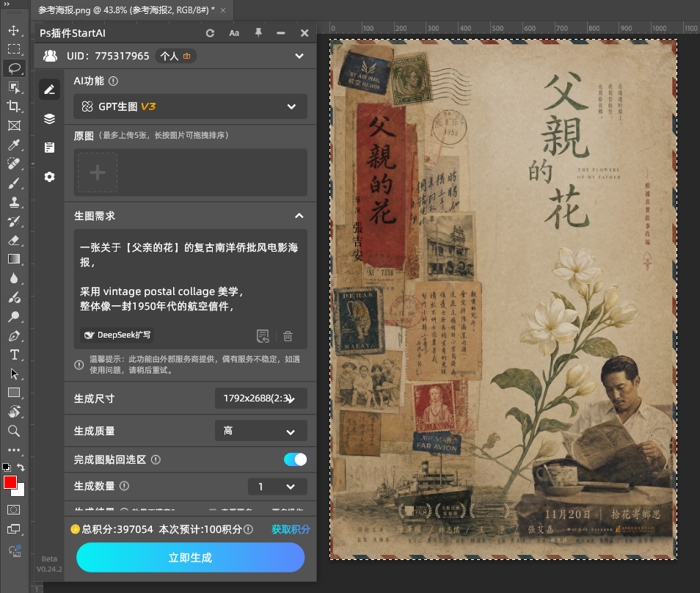Select the Move tool
700x593 pixels.
click(x=14, y=30)
